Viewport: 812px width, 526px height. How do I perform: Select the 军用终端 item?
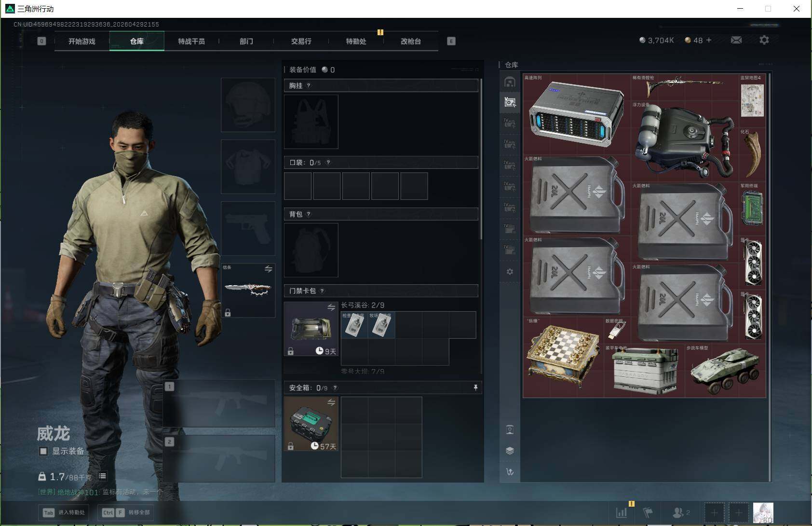click(x=753, y=209)
